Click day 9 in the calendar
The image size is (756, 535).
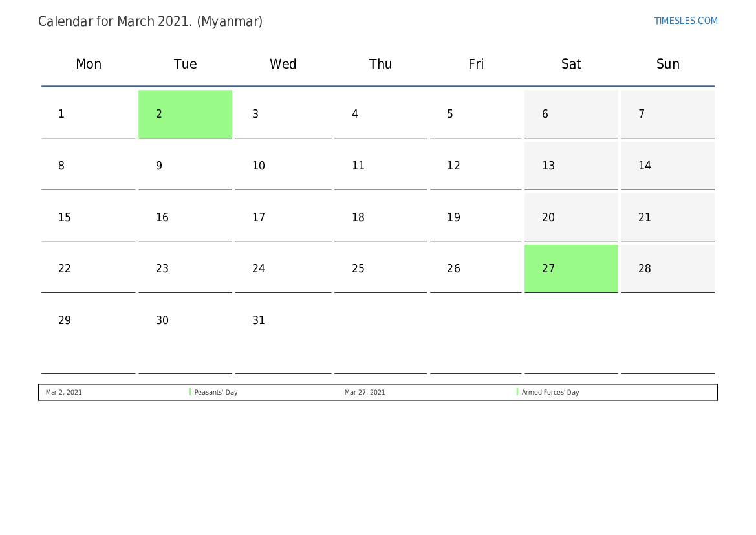coord(185,166)
